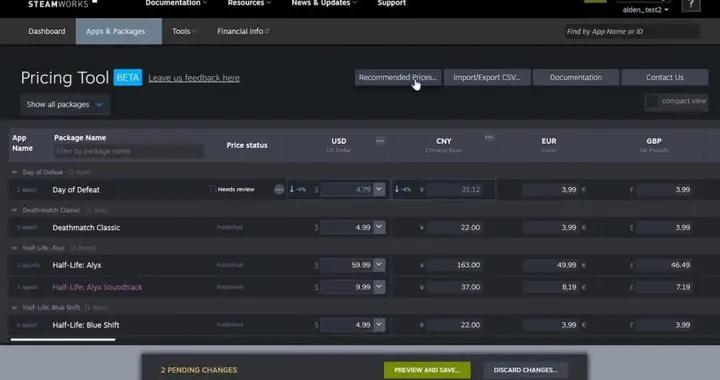Click the Day of Defeat package name

(76, 190)
